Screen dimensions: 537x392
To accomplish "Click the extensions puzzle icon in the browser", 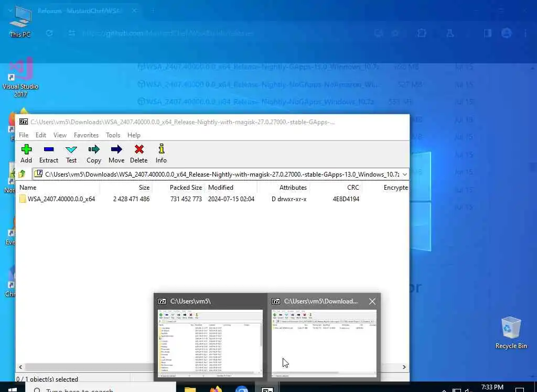I will [x=422, y=33].
